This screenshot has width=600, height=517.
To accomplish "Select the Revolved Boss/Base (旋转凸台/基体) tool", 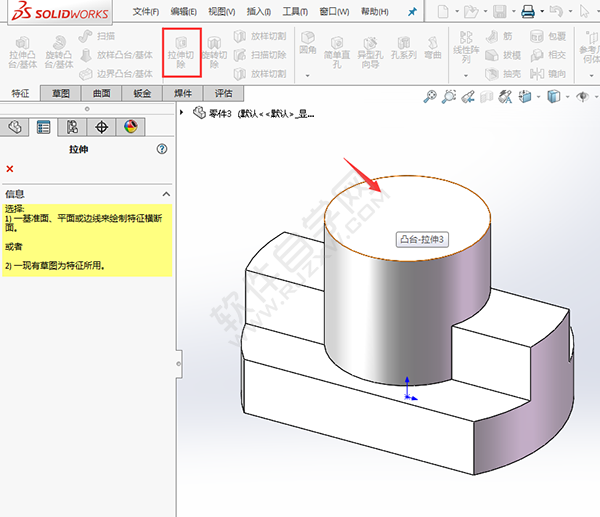I will [59, 53].
